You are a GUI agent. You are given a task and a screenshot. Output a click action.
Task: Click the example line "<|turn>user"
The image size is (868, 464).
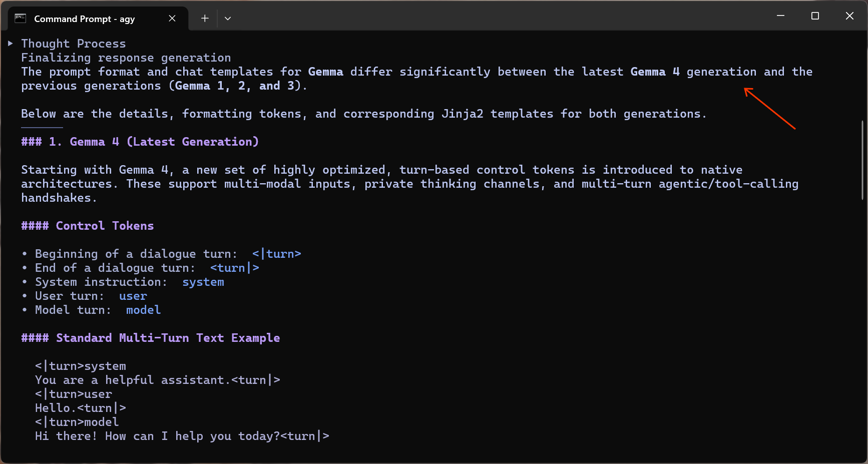74,394
